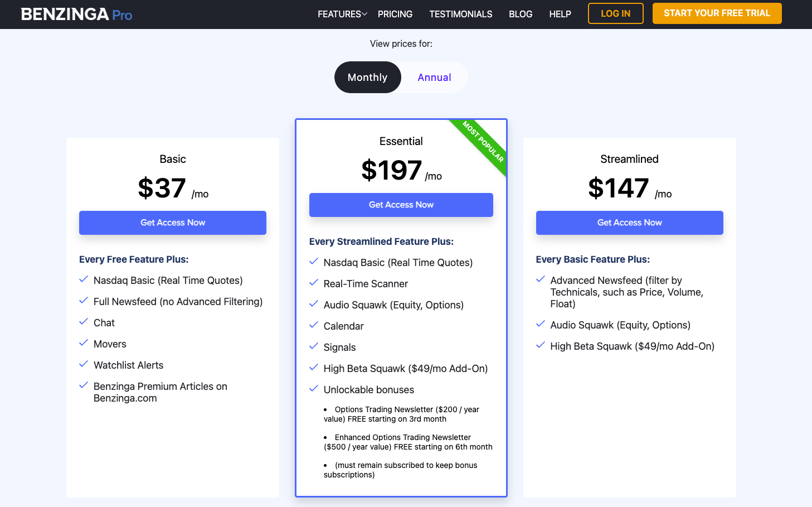812x507 pixels.
Task: Click checkmark next to Movers
Action: pyautogui.click(x=84, y=343)
